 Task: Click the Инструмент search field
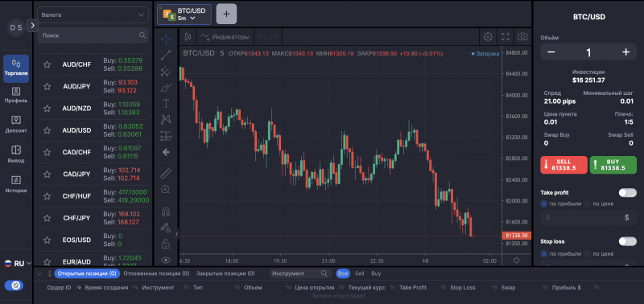[300, 273]
